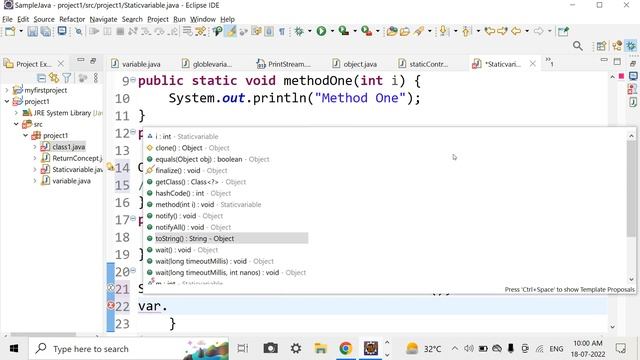Collapse the src folder node

point(16,124)
